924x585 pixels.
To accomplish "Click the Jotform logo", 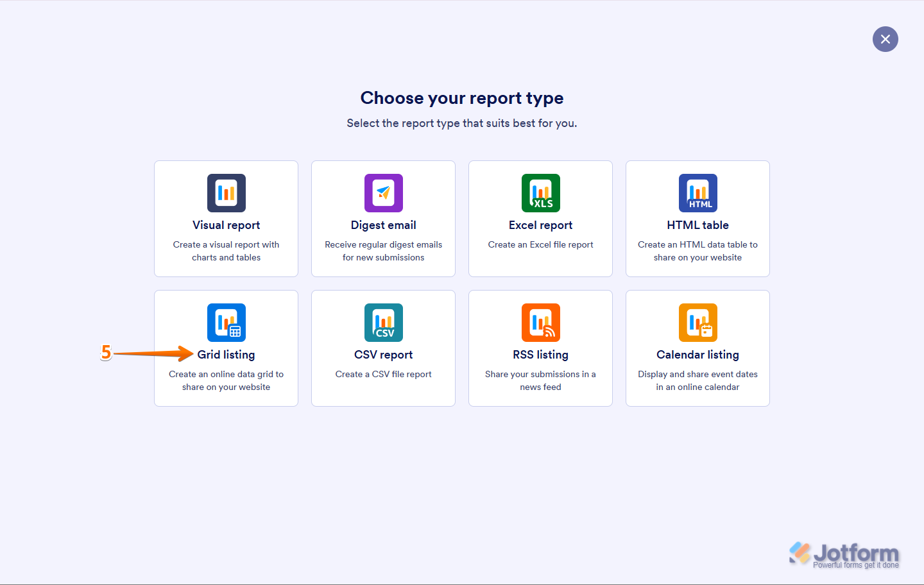I will click(844, 552).
